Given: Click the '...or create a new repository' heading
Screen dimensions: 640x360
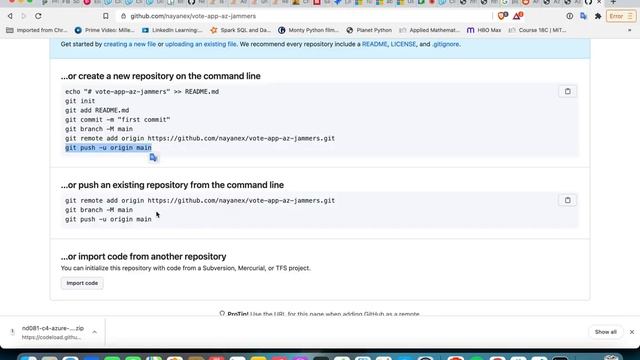Looking at the screenshot, I should click(x=160, y=76).
